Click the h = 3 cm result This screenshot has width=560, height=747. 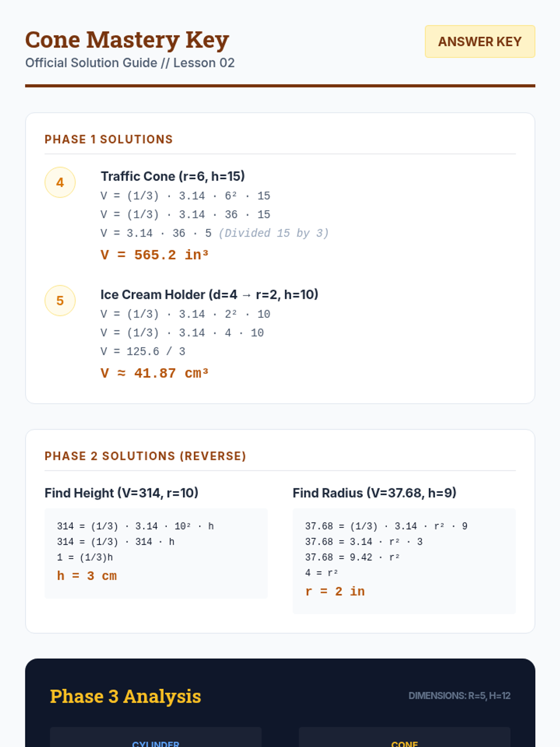tap(87, 576)
